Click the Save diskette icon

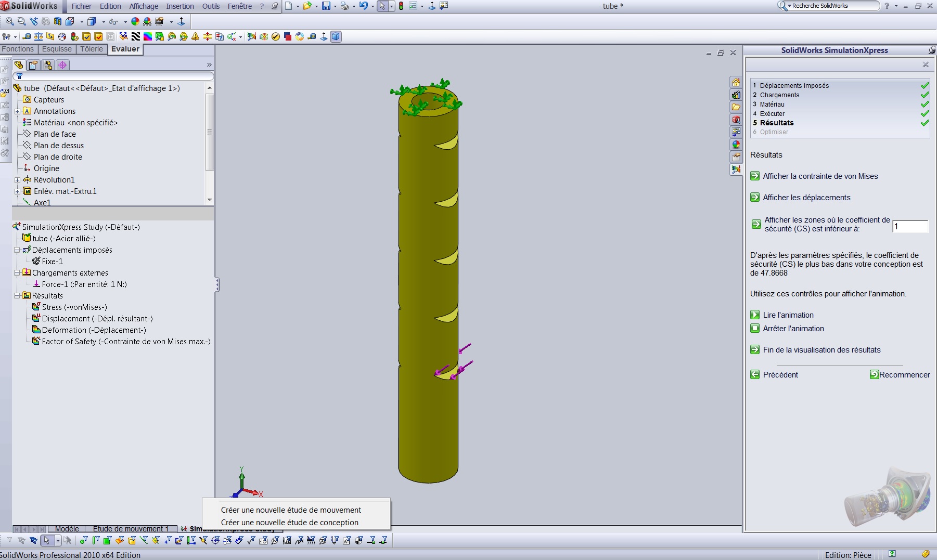(326, 6)
